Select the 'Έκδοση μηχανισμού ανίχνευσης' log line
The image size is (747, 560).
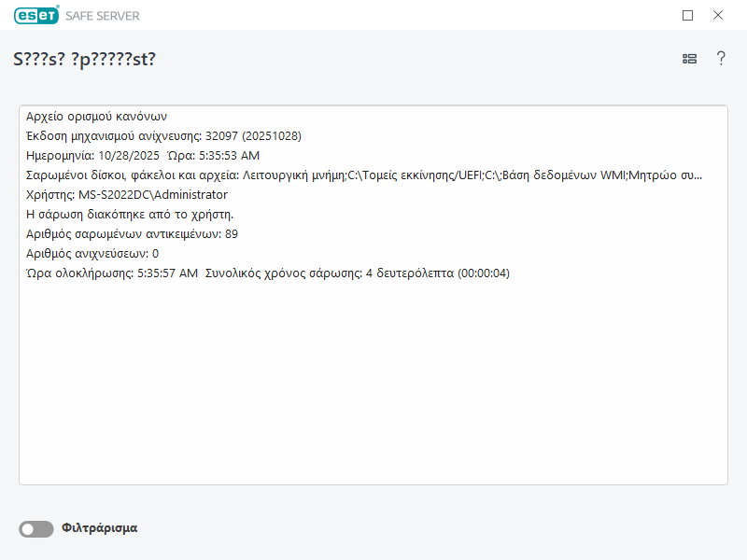(x=164, y=136)
